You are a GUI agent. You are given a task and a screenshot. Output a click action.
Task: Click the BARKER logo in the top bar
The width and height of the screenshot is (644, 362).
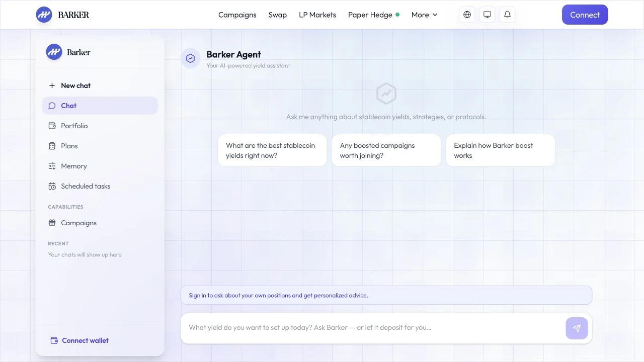62,15
